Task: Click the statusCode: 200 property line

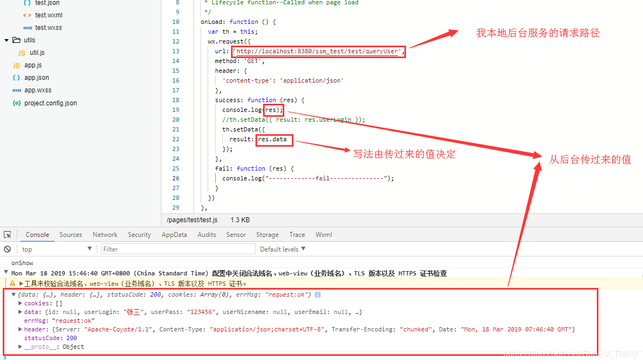Action: pyautogui.click(x=51, y=338)
